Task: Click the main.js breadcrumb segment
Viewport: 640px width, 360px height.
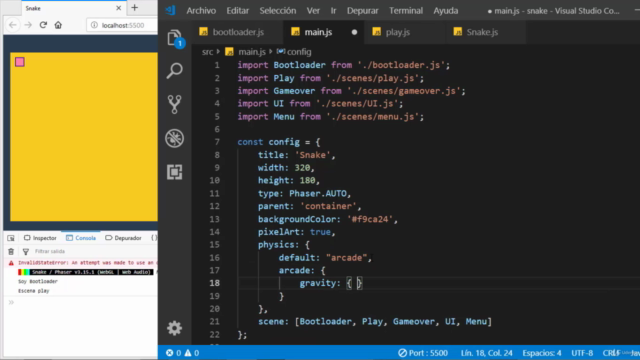Action: [x=251, y=52]
